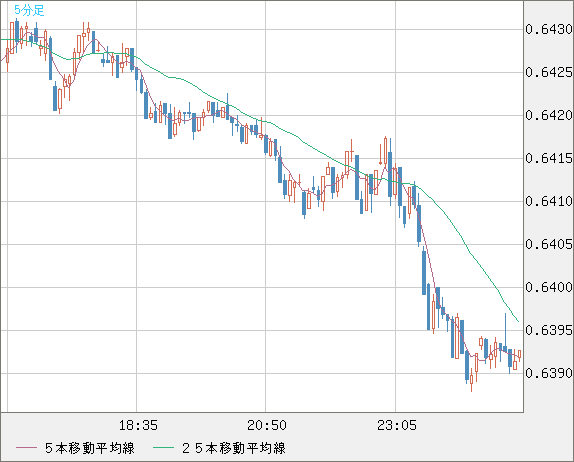Click the 25本移動平均線 legend label
This screenshot has height=462, width=574.
tap(234, 448)
